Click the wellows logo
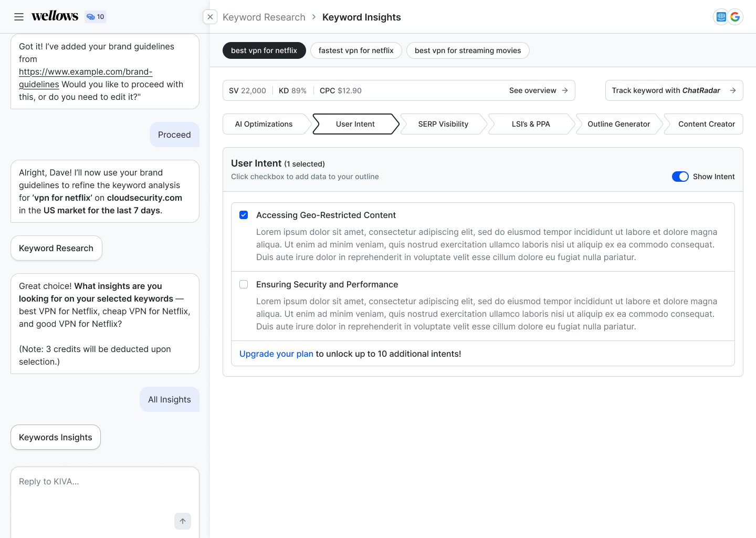 55,16
